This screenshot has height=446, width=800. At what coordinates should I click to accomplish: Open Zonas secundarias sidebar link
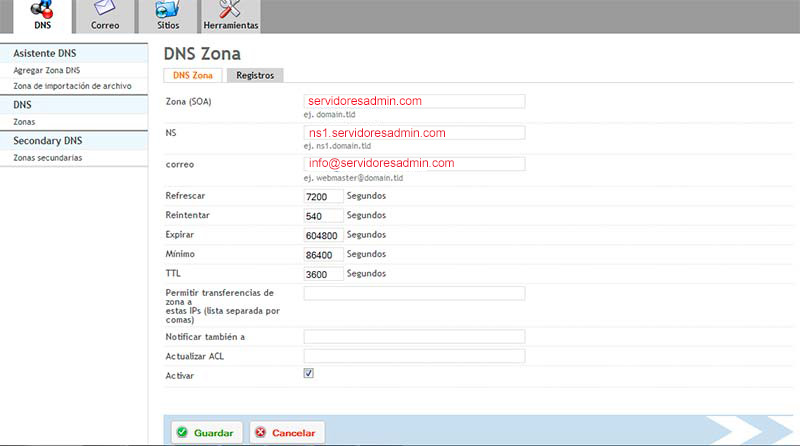point(47,158)
